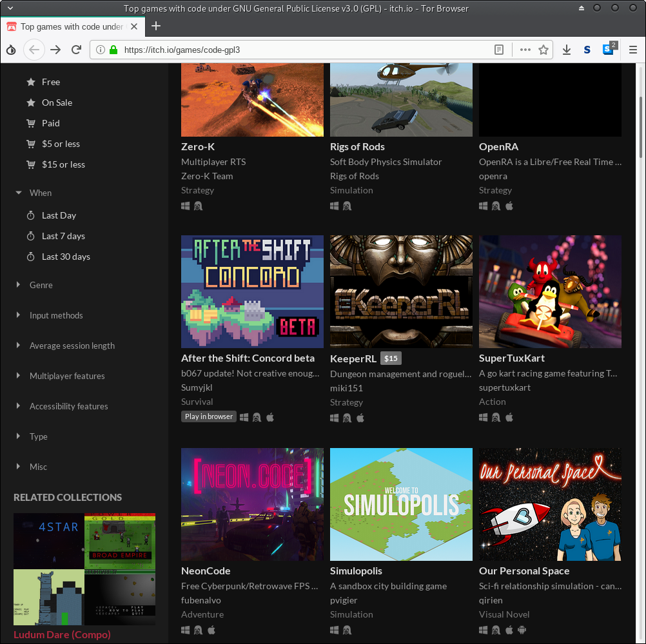Screen dimensions: 646x644
Task: Click the Tor onion icon in toolbar
Action: point(11,50)
